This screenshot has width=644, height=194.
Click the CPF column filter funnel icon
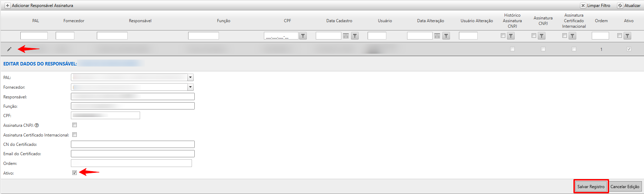pyautogui.click(x=303, y=36)
